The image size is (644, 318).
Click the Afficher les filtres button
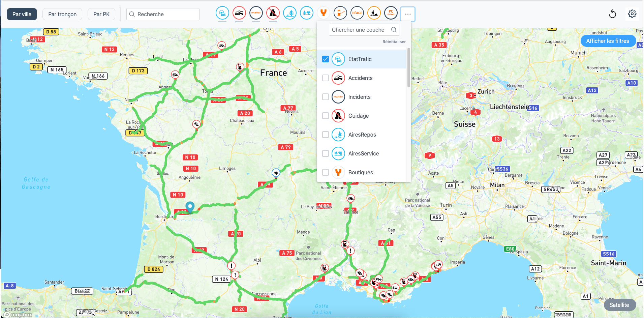[x=608, y=41]
